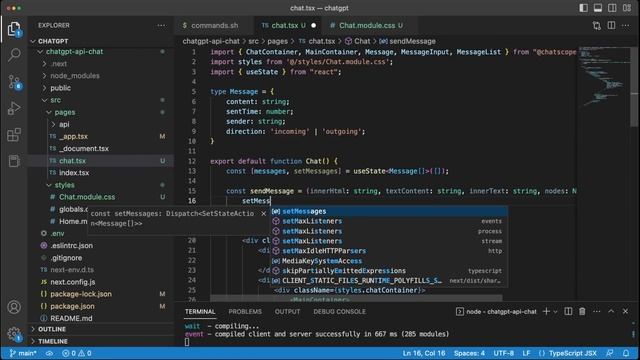Maximize the panel with chevron up
Image resolution: width=640 pixels, height=360 pixels.
[x=611, y=311]
